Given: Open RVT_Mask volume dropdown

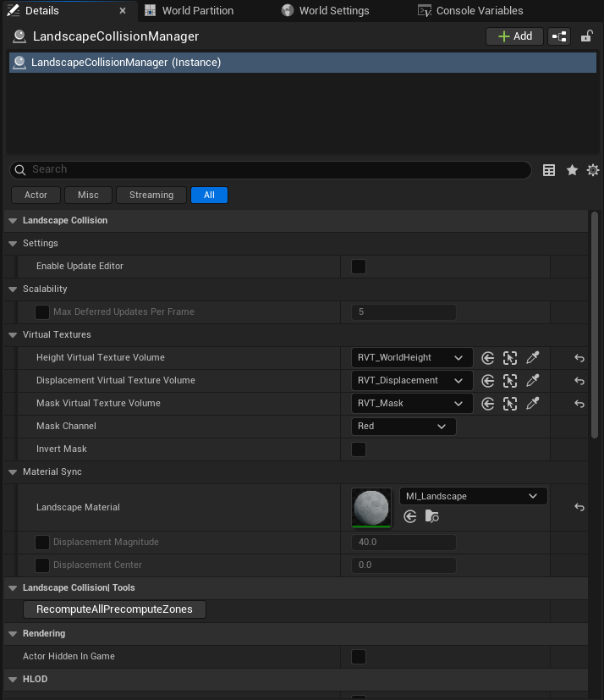Looking at the screenshot, I should click(x=412, y=403).
